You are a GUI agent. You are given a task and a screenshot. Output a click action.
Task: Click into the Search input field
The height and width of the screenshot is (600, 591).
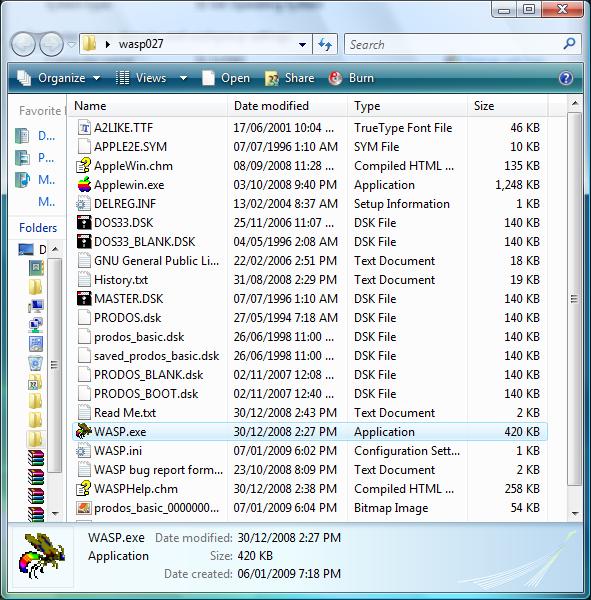pos(454,45)
